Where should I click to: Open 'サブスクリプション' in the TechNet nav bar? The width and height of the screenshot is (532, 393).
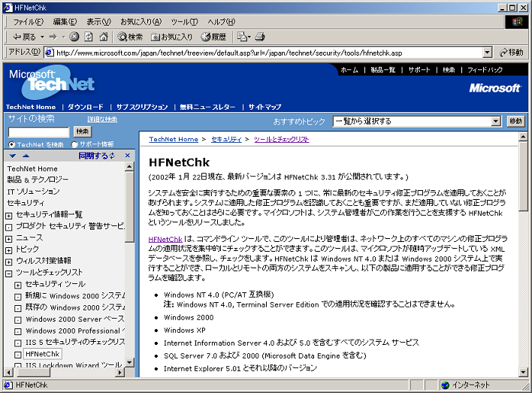coord(142,107)
